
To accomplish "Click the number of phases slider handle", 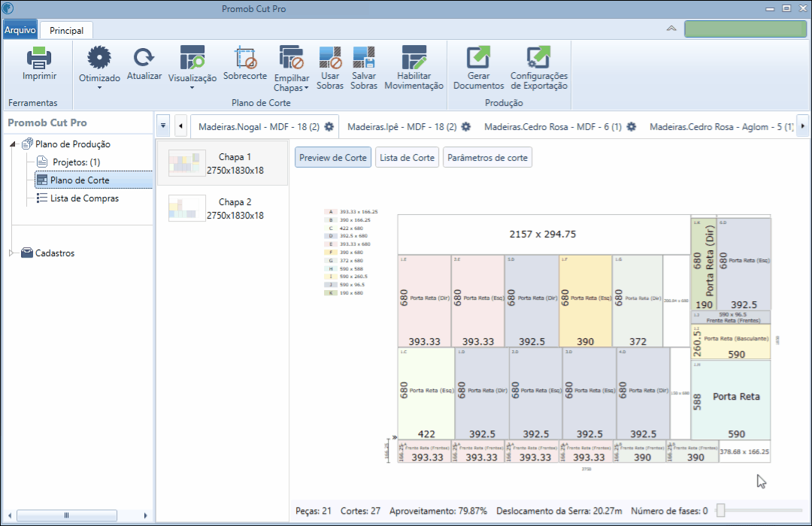I will [720, 510].
